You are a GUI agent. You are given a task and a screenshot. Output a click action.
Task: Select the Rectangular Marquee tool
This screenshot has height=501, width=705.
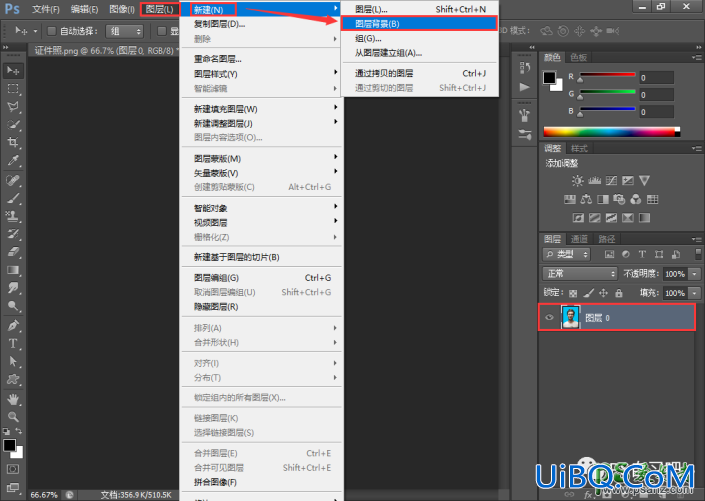(x=13, y=89)
